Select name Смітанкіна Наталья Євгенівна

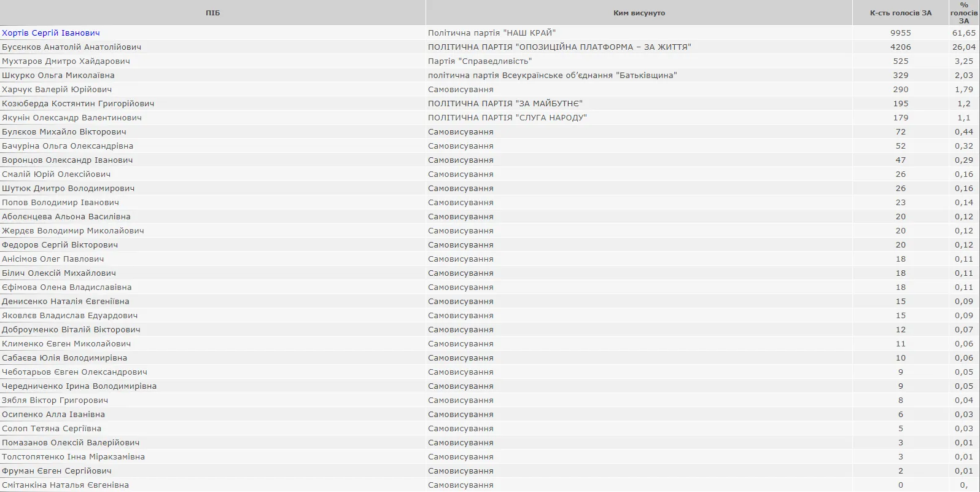[x=66, y=485]
